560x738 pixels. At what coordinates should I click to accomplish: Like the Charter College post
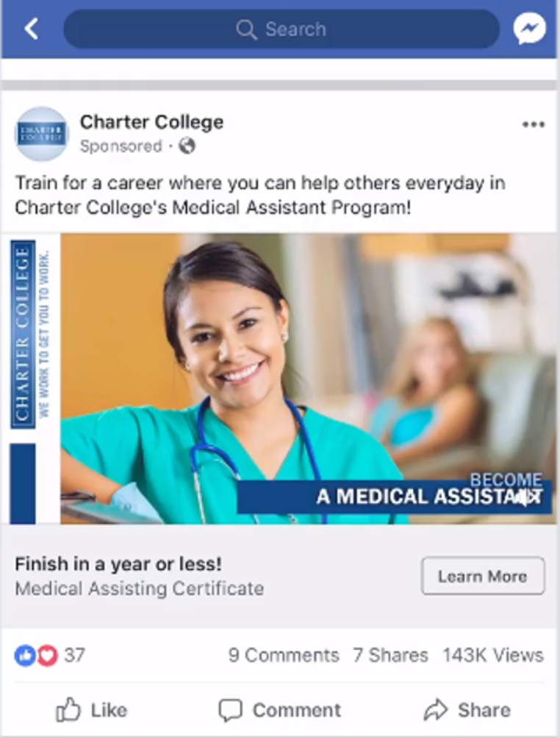92,710
